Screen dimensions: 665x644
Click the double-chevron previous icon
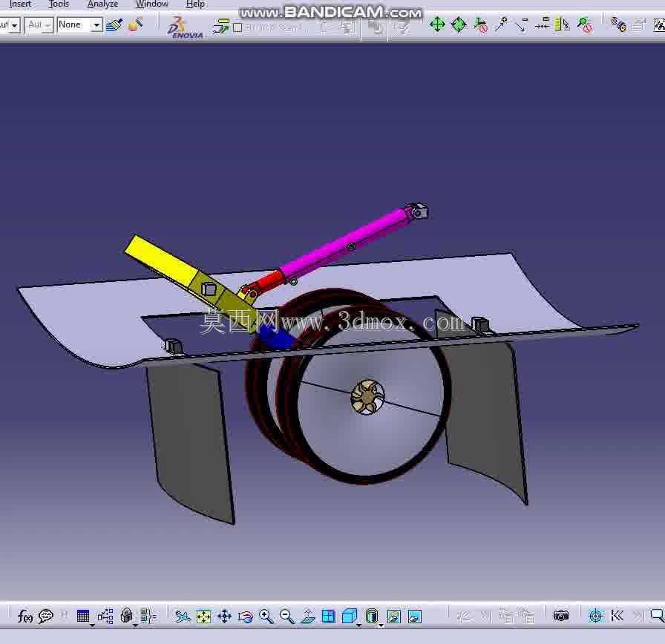point(617,616)
